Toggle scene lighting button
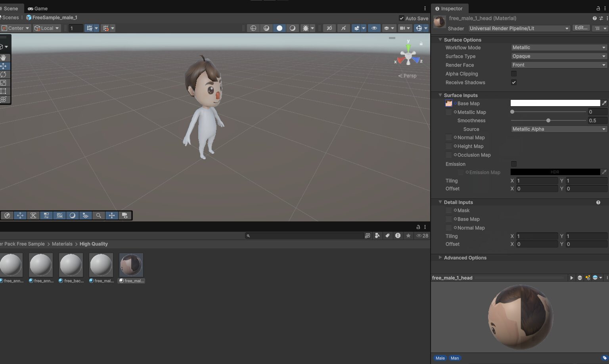This screenshot has width=609, height=364. click(x=343, y=28)
